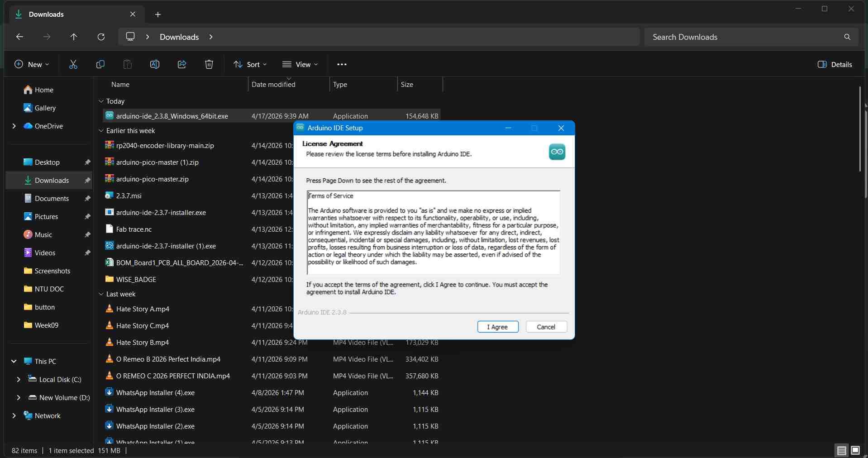This screenshot has height=458, width=868.
Task: Select the WISE_BADGE folder icon
Action: (109, 279)
